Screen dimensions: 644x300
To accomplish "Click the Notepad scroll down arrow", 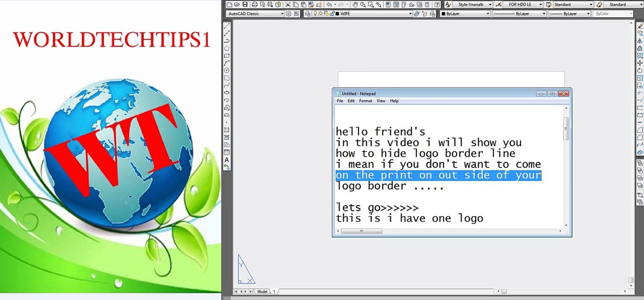I will [566, 225].
